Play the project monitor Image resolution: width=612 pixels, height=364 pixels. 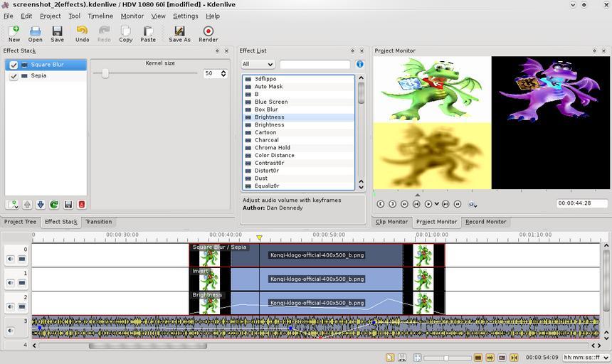[428, 204]
